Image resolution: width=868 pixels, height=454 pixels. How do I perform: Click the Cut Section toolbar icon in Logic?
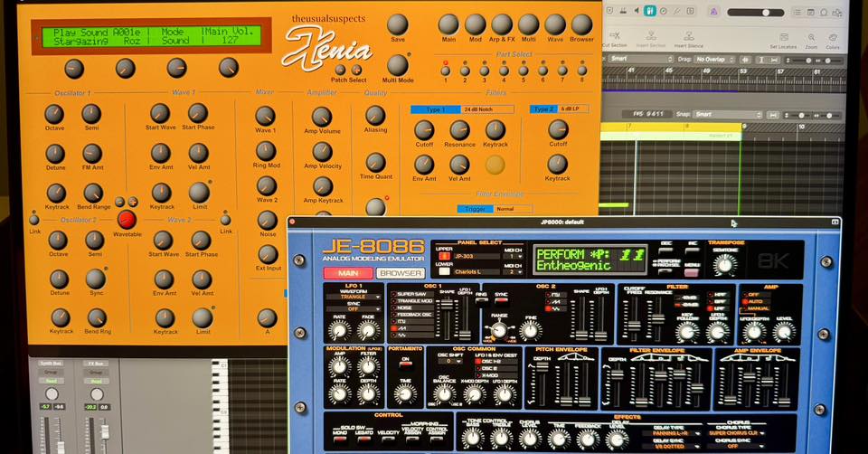click(614, 35)
